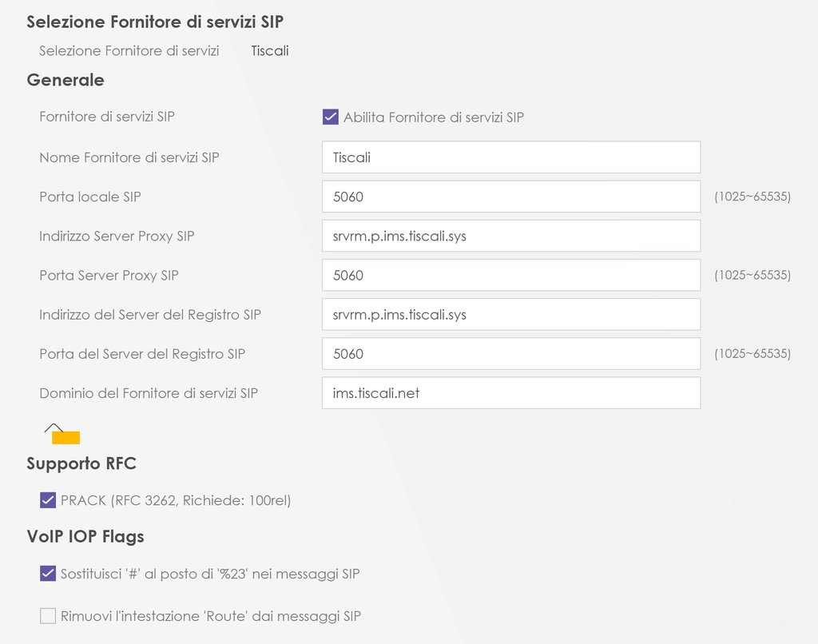
Task: Open the Tiscali service provider selection
Action: [x=270, y=51]
